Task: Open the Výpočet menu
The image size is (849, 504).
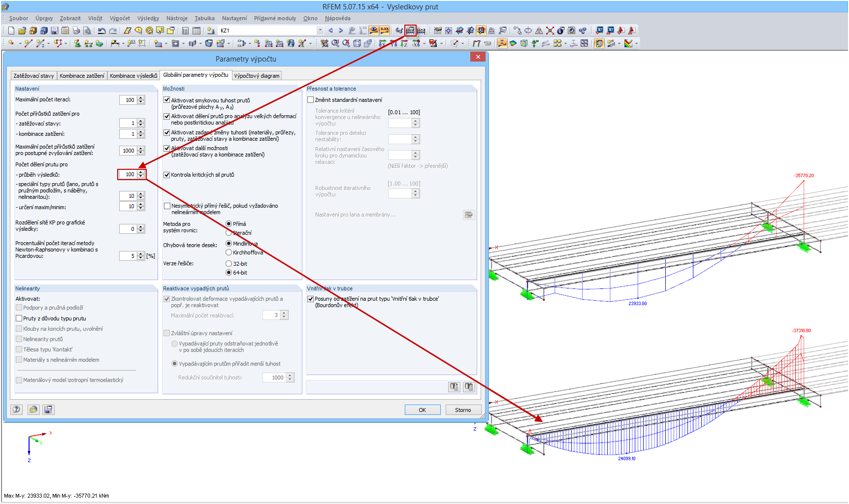Action: 120,18
